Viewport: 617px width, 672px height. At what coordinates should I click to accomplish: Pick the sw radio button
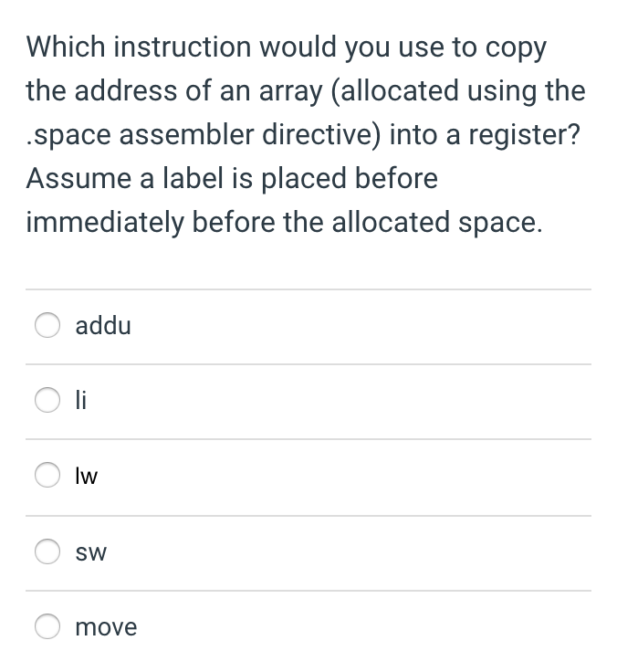[48, 551]
